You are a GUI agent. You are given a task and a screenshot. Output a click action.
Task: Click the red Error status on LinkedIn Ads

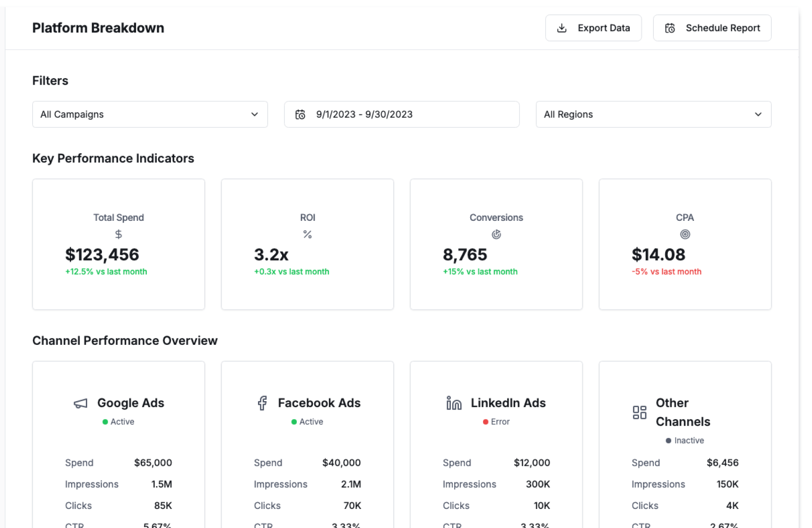pyautogui.click(x=496, y=422)
